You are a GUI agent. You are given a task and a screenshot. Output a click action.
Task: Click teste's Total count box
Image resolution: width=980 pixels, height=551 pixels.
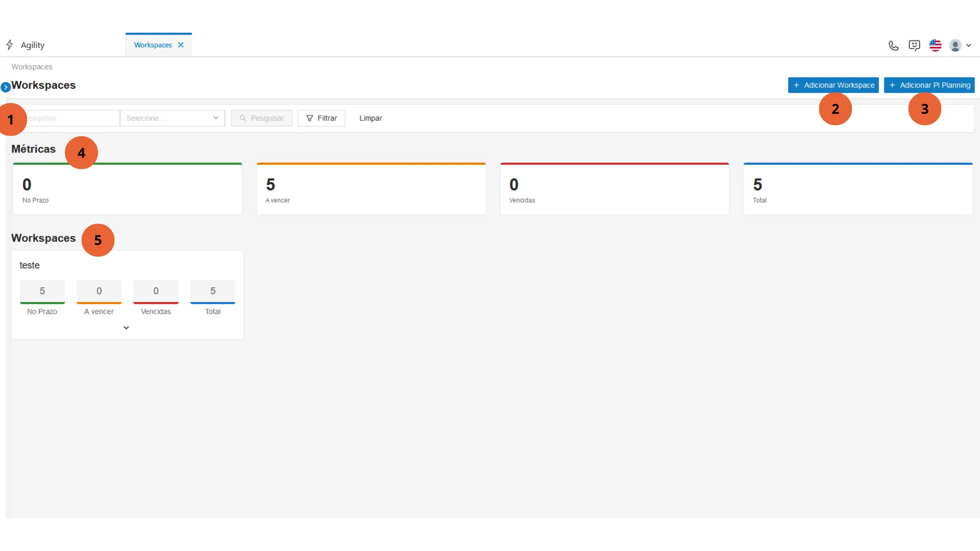point(213,291)
